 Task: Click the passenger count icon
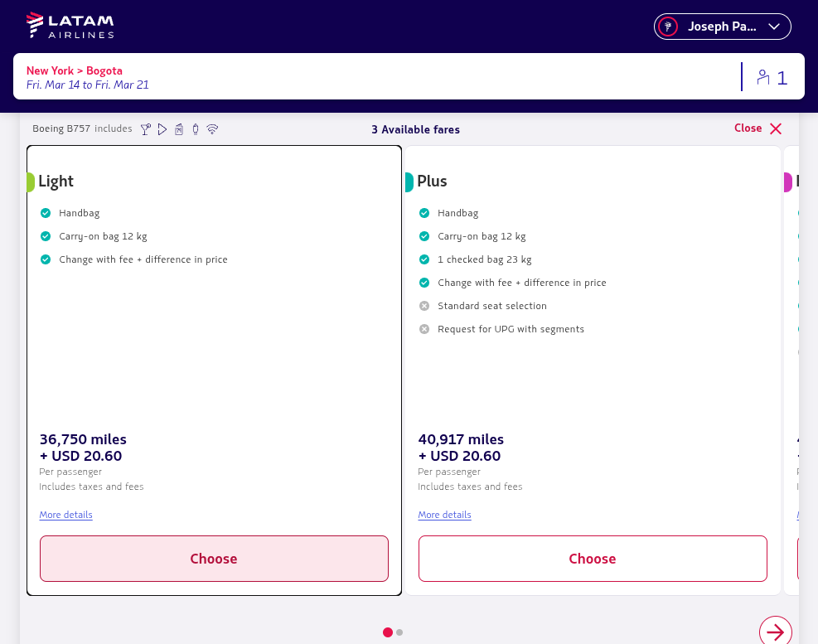pos(763,77)
